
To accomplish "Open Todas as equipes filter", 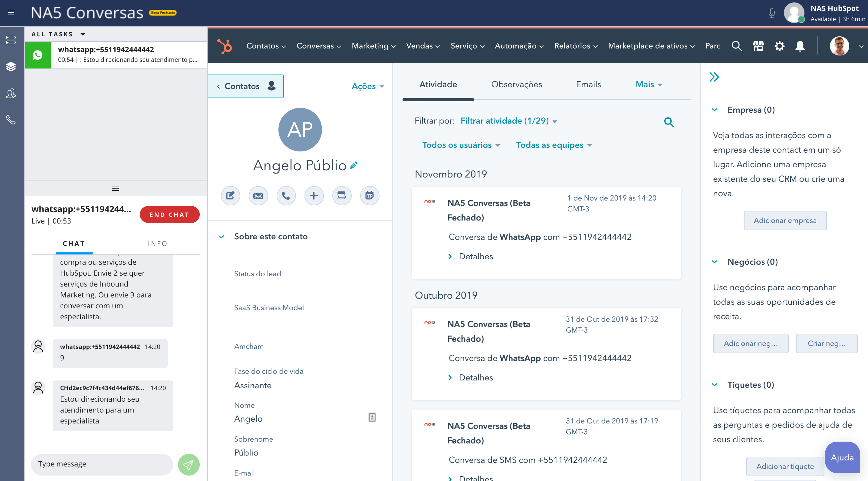I will pyautogui.click(x=554, y=145).
